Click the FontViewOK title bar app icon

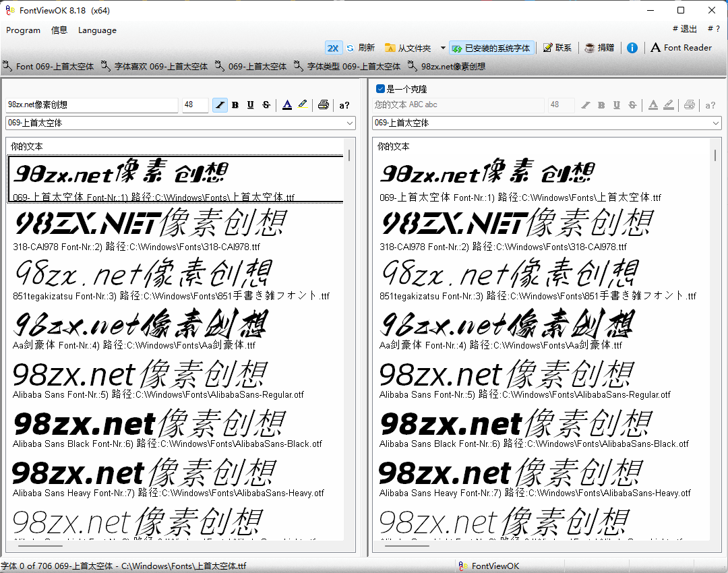click(9, 10)
